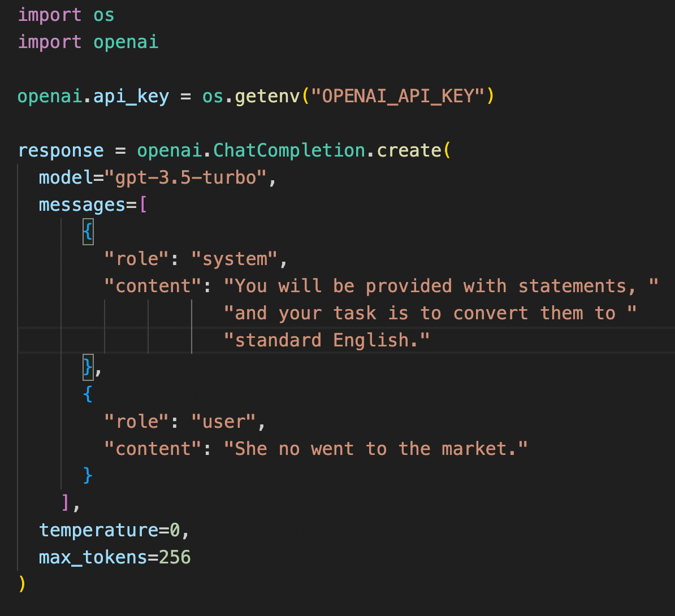Click the highlighted opening curly brace
The image size is (675, 616).
[88, 232]
